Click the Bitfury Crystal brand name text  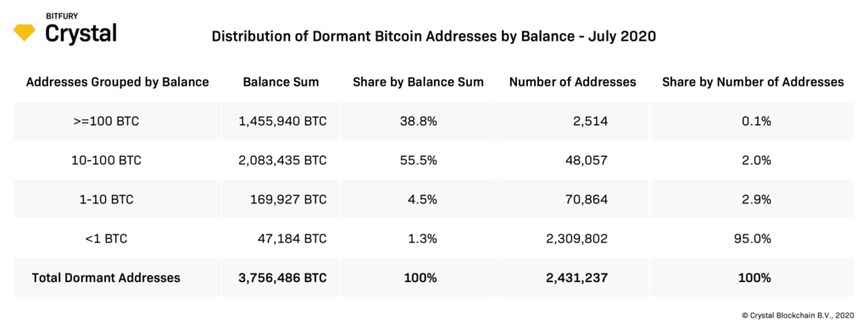click(81, 30)
